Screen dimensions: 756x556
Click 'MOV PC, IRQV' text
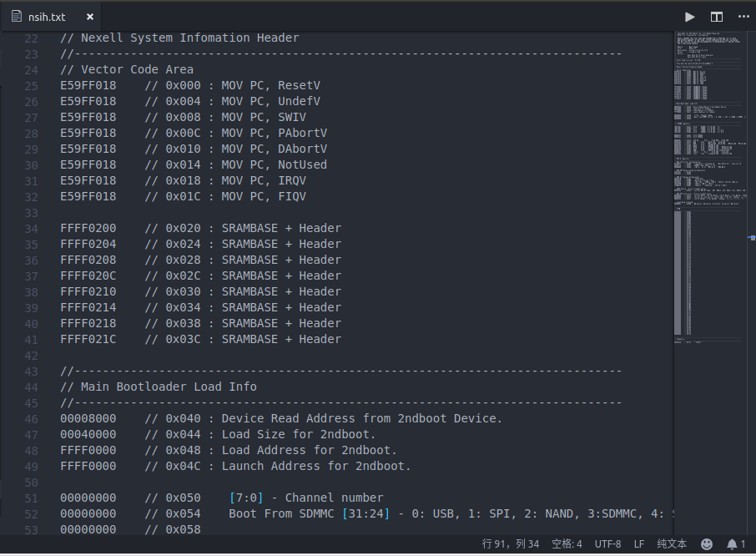(264, 181)
